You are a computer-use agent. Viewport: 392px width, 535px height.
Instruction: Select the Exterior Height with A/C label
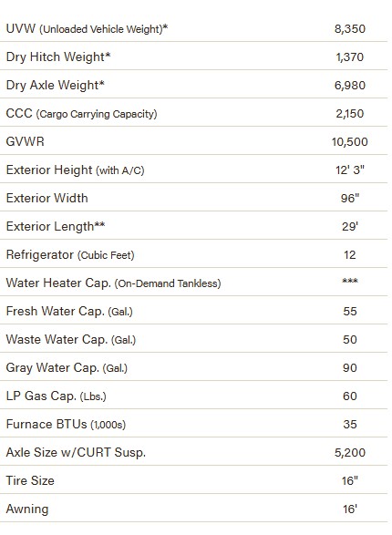click(x=75, y=170)
